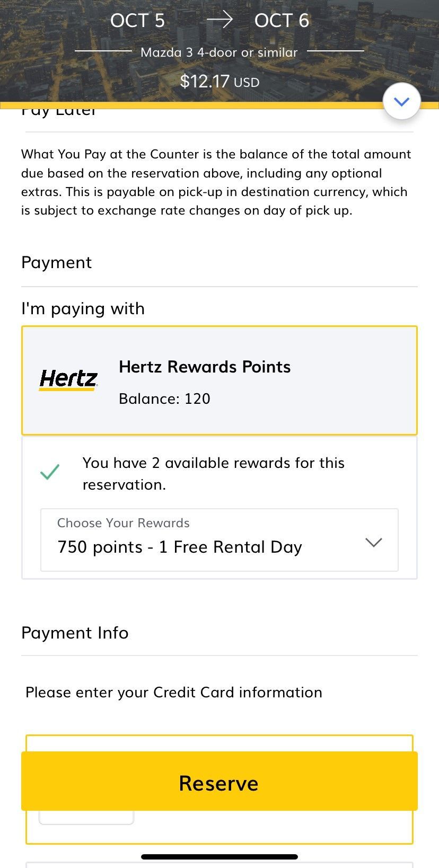Screen dimensions: 439x868
Task: Click the chevron arrow on the rewards selector
Action: [x=374, y=542]
